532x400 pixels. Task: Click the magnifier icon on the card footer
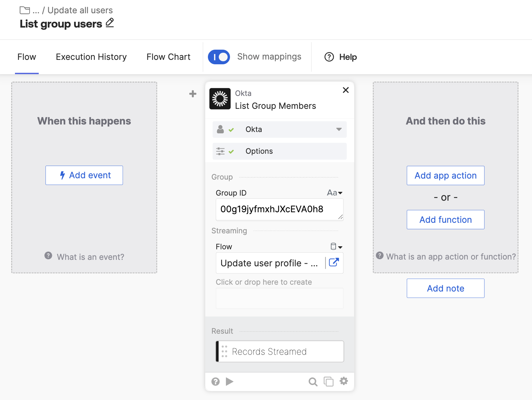(x=313, y=382)
